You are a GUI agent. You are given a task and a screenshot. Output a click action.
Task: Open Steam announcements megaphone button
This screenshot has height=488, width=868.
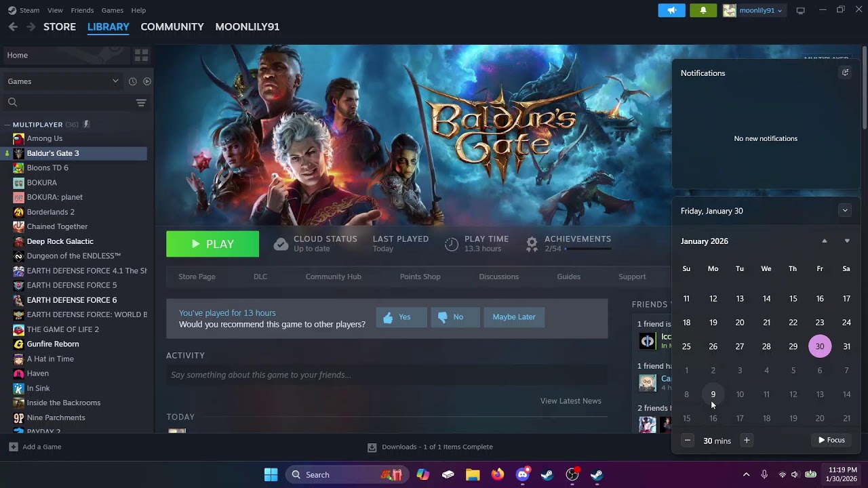(x=671, y=10)
